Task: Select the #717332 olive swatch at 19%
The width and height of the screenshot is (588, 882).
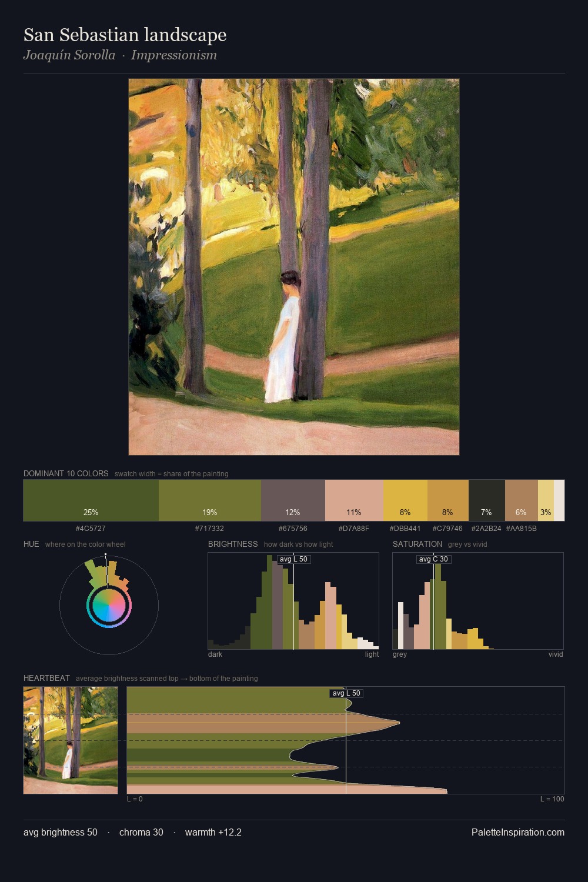Action: tap(210, 500)
